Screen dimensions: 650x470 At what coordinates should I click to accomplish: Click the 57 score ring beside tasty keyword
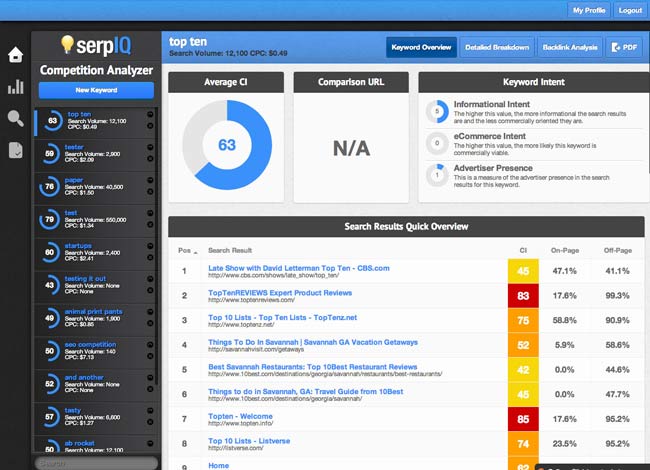click(49, 417)
